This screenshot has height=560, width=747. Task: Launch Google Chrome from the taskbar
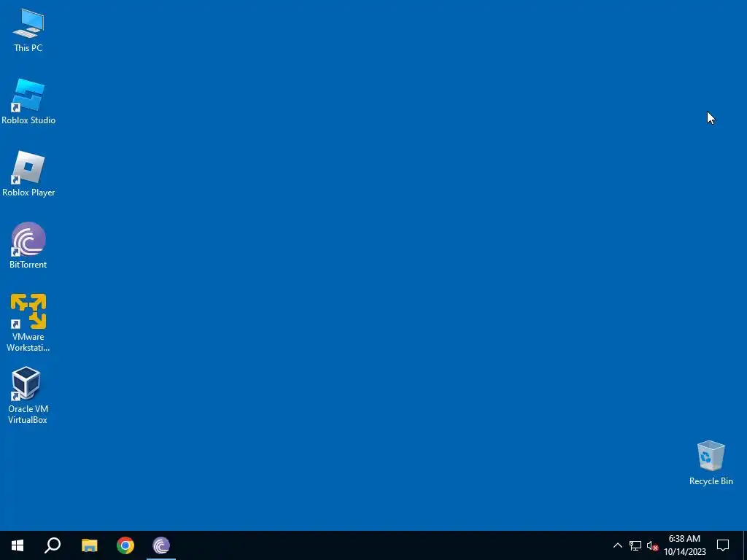pyautogui.click(x=125, y=545)
